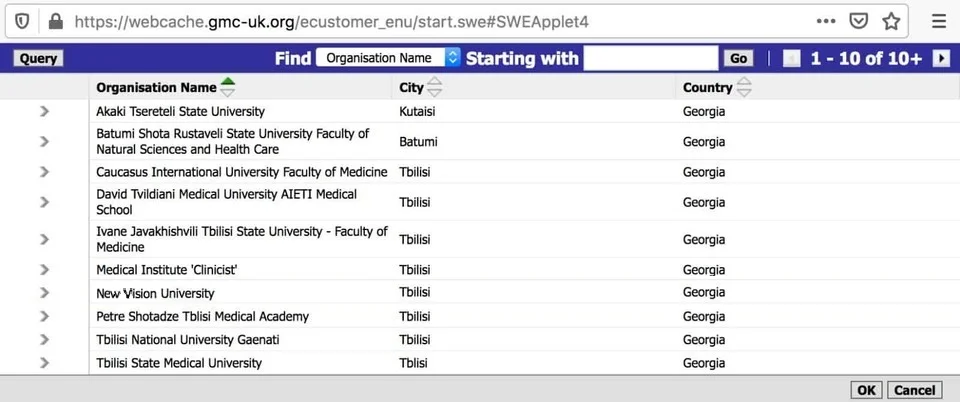Select the Akaki Tsereteli State University row arrow
960x402 pixels.
44,111
